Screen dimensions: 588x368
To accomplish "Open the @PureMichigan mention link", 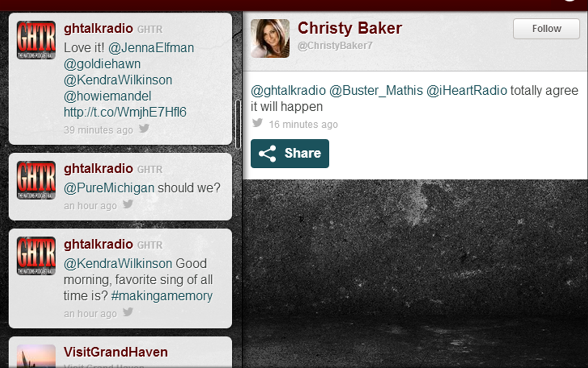I will point(109,188).
